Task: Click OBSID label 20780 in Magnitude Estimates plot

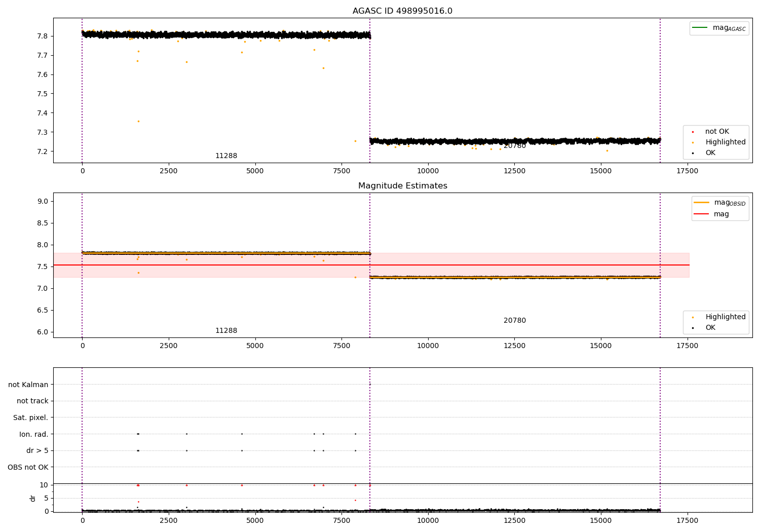Action: [515, 321]
